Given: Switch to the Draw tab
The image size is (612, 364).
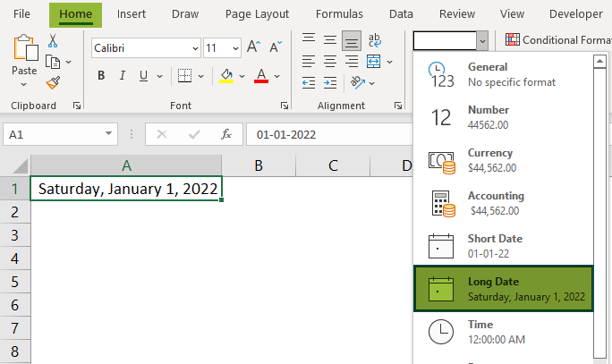Looking at the screenshot, I should click(185, 14).
